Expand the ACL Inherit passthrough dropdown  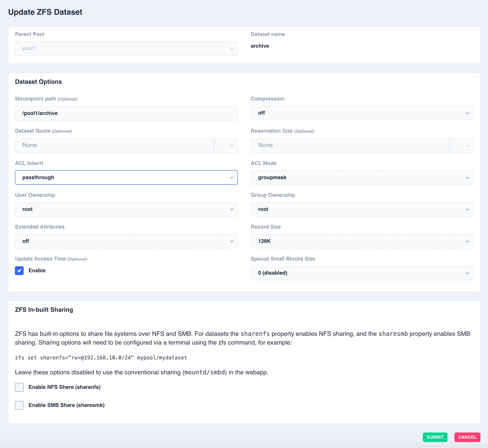pos(126,178)
